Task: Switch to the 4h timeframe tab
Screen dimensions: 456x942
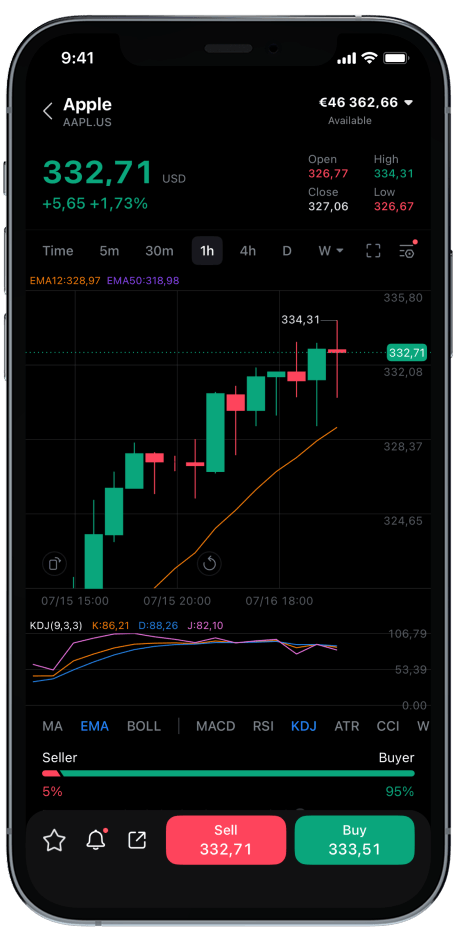Action: [248, 251]
